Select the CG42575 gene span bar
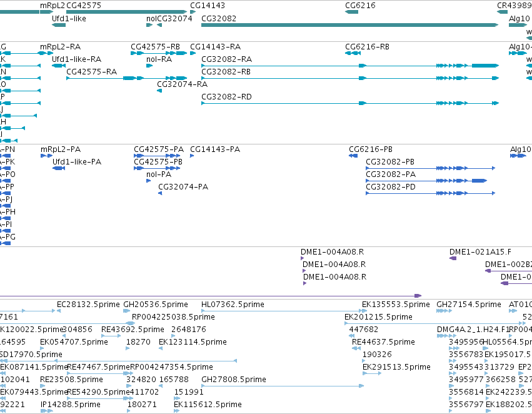The width and height of the screenshot is (532, 414). tap(126, 12)
